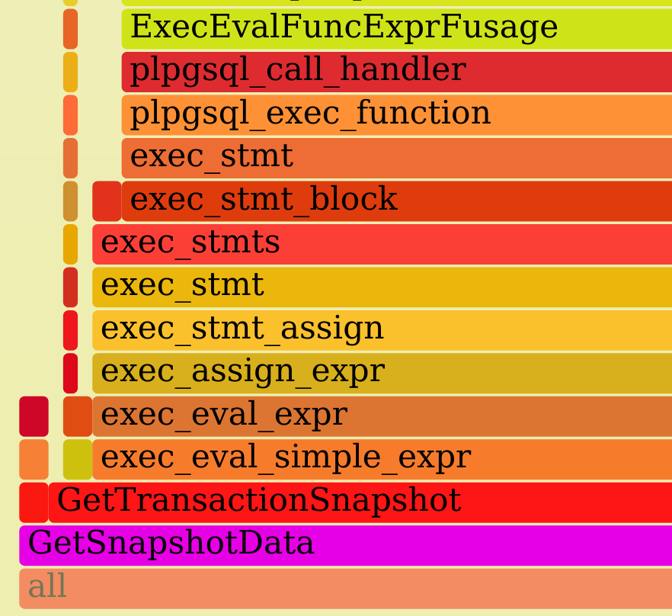Click small red frame left of GetTransactionSnapshot
The image size is (672, 616).
pos(34,502)
